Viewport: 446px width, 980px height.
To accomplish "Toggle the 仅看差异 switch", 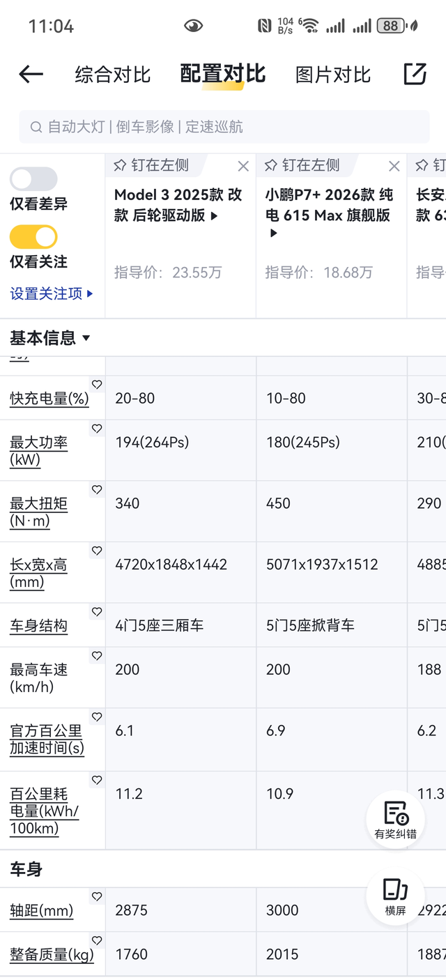I will (x=33, y=179).
